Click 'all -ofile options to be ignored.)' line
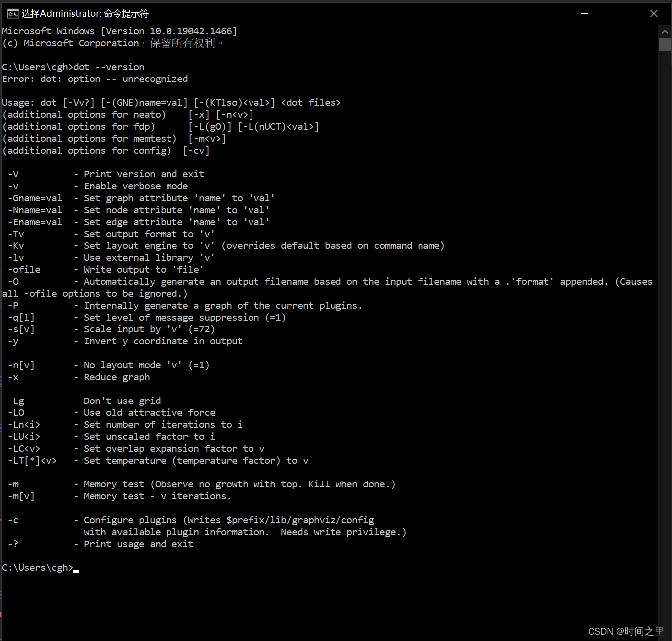This screenshot has width=672, height=641. tap(95, 294)
